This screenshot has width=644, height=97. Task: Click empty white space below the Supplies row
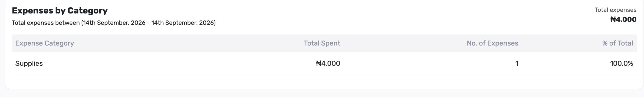[x=324, y=82]
